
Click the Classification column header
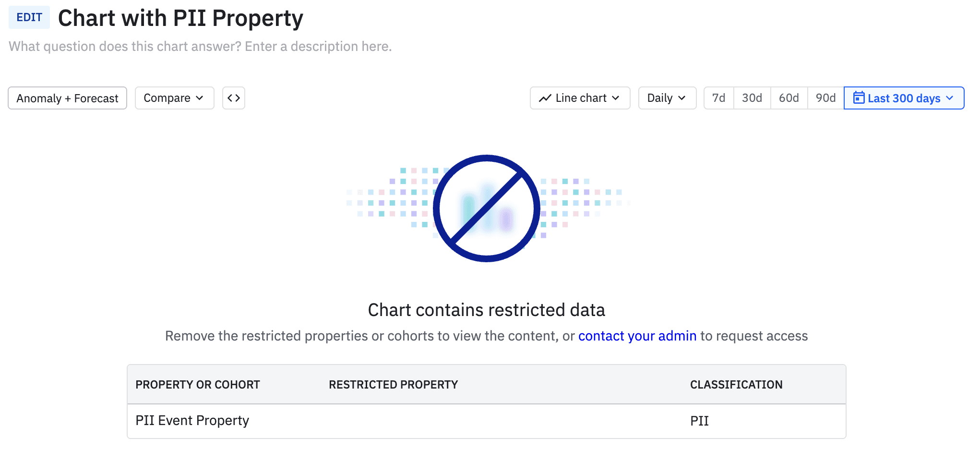736,385
